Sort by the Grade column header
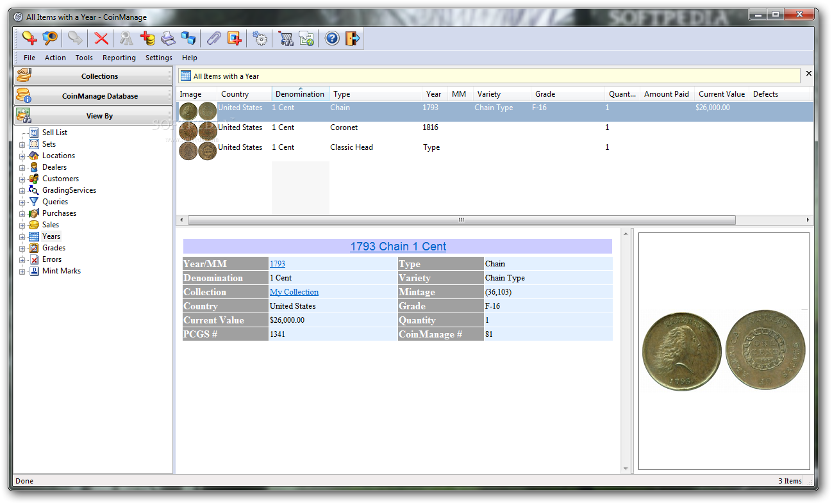The width and height of the screenshot is (832, 504). pyautogui.click(x=569, y=94)
